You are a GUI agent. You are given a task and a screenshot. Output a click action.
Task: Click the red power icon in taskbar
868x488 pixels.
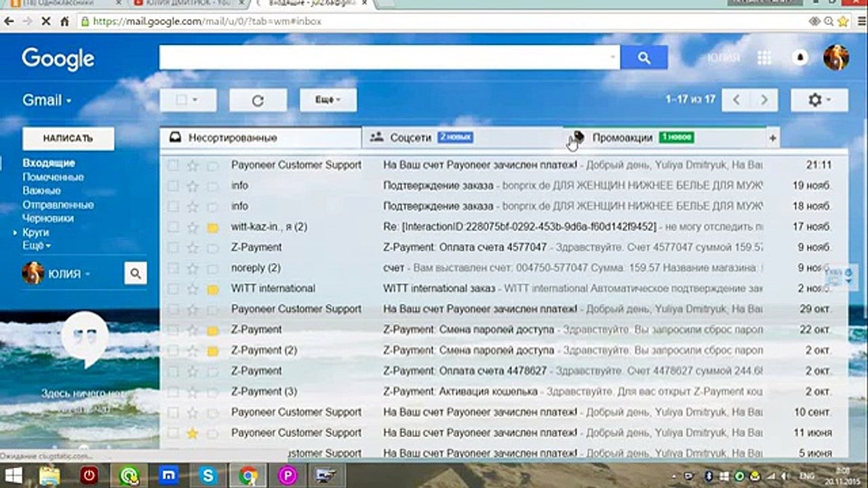[x=89, y=476]
